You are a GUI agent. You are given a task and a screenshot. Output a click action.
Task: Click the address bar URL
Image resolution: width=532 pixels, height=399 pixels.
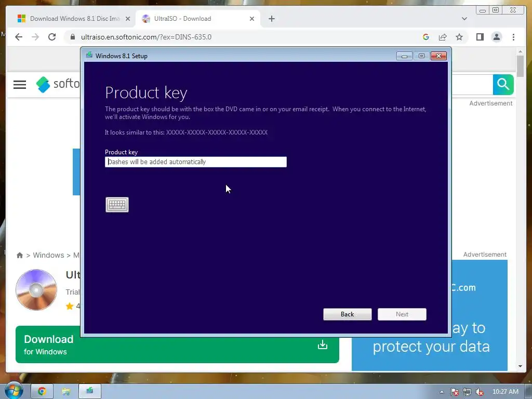pos(146,37)
